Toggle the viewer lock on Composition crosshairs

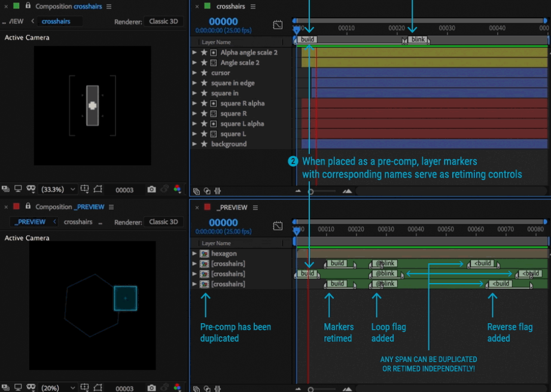[28, 6]
